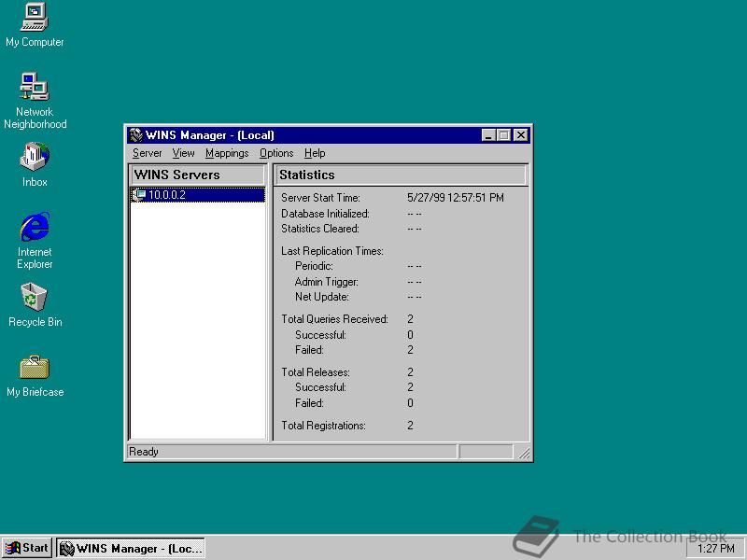747x560 pixels.
Task: Click the Net Update label
Action: point(321,297)
